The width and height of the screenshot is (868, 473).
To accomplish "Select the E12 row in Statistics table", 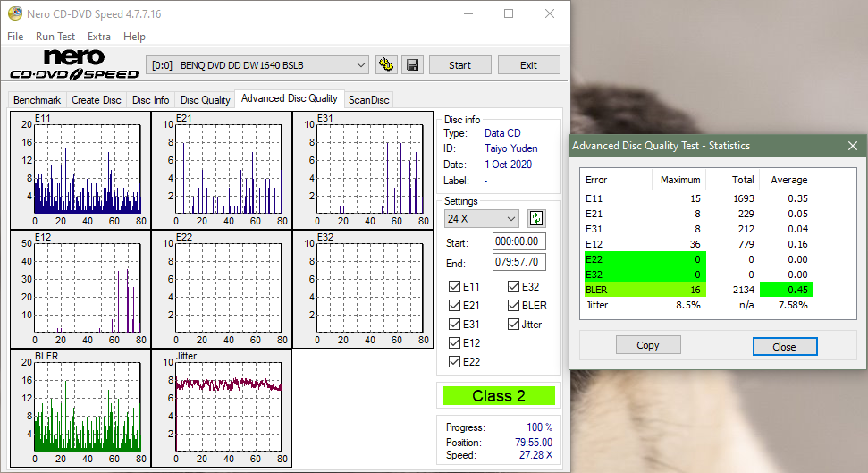I will (x=697, y=244).
